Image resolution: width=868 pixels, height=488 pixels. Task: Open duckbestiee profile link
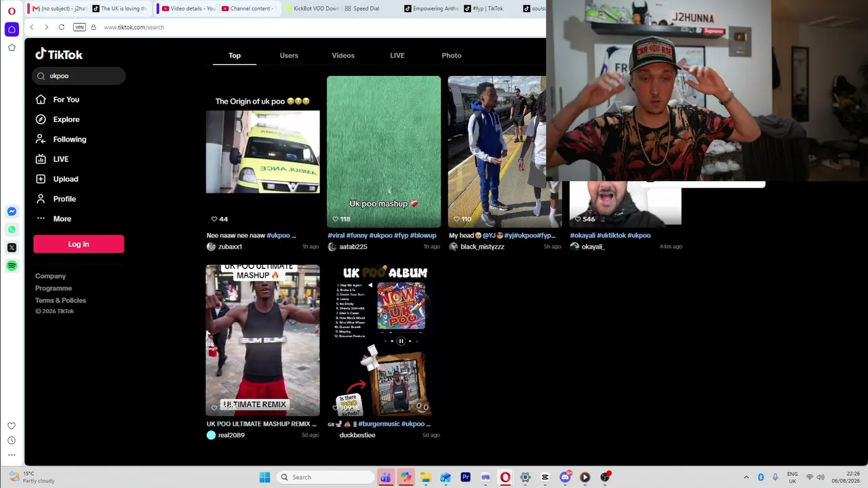pyautogui.click(x=357, y=435)
